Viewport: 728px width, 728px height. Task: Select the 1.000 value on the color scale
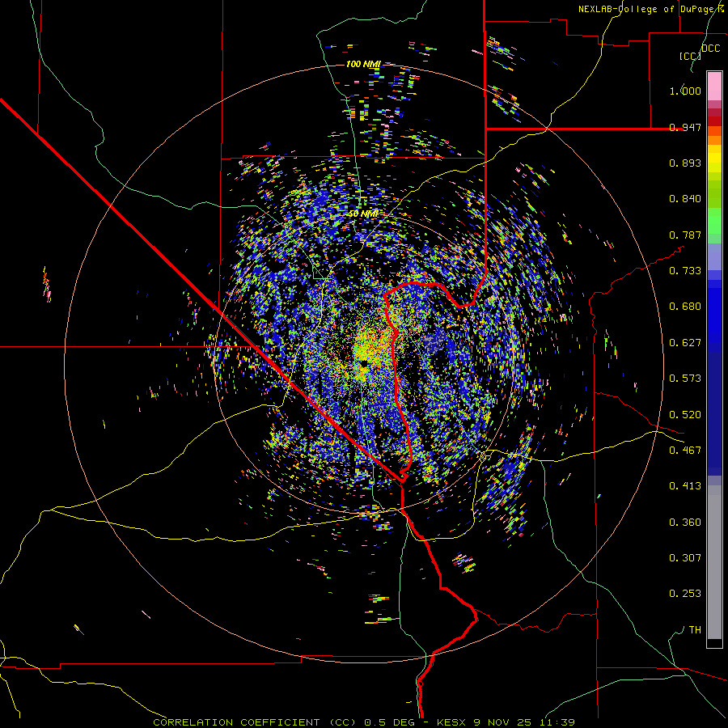pos(685,91)
